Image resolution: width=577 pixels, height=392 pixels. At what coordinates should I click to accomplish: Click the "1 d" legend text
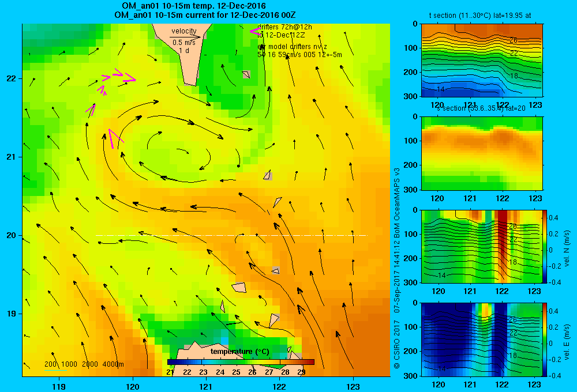(x=184, y=50)
